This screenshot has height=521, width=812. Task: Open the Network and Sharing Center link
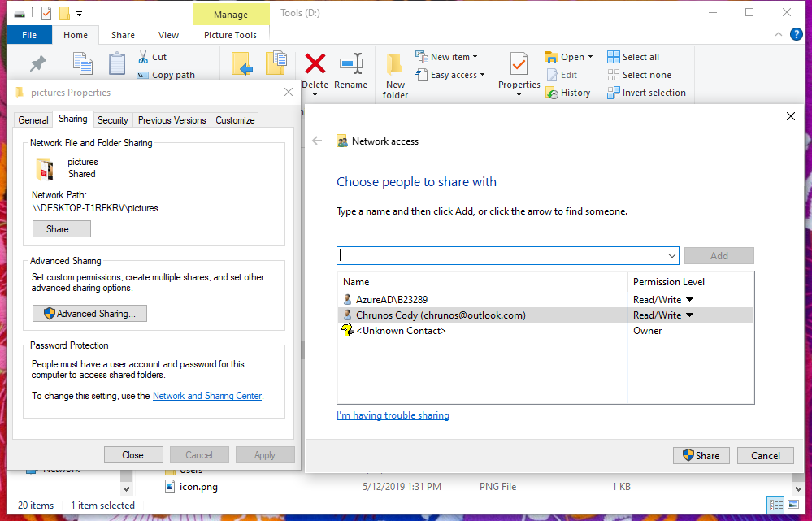(207, 396)
